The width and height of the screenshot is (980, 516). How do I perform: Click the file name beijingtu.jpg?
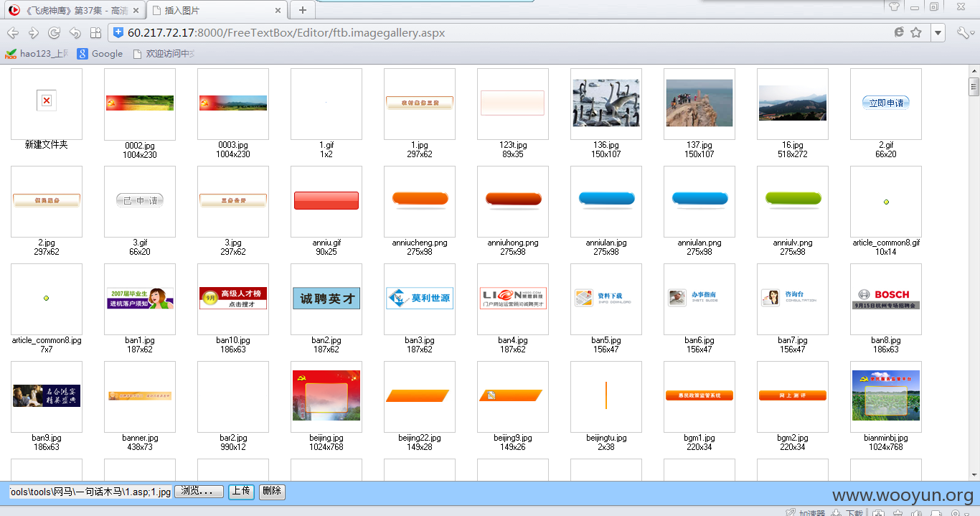[x=606, y=438]
